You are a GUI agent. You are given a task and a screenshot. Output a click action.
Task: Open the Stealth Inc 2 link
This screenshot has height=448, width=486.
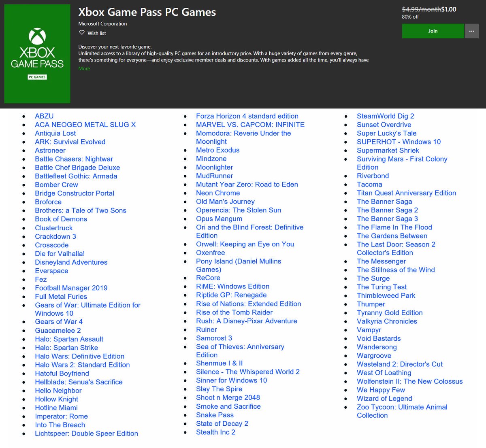215,432
